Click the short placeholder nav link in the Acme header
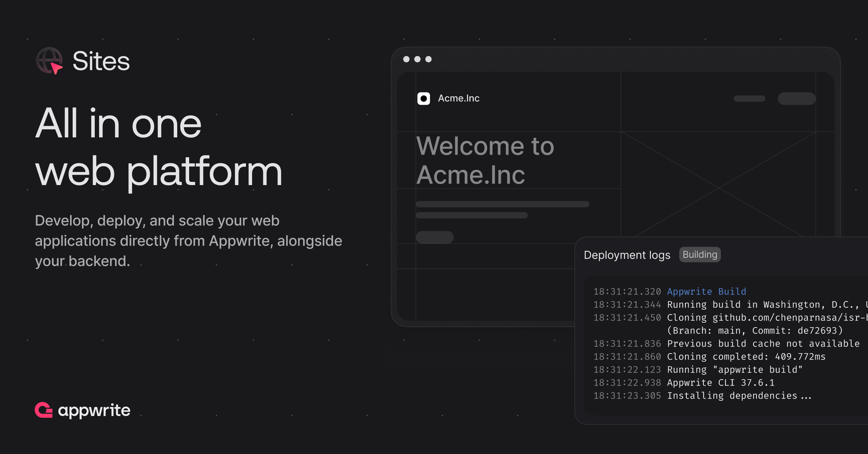Viewport: 868px width, 454px height. (x=749, y=98)
